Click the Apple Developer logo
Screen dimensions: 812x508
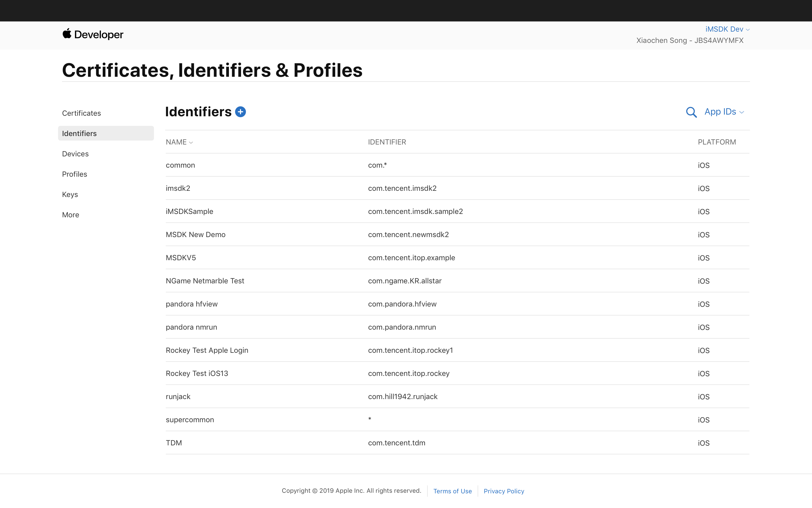[92, 34]
